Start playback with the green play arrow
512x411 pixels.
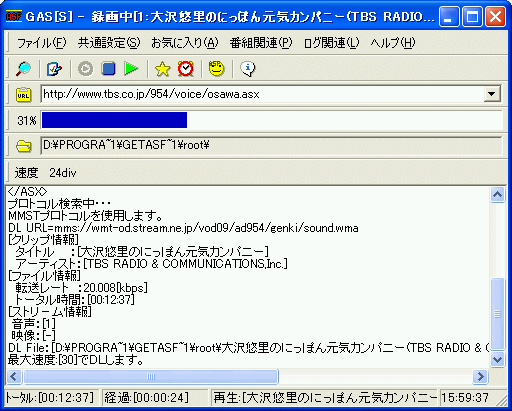coord(131,69)
